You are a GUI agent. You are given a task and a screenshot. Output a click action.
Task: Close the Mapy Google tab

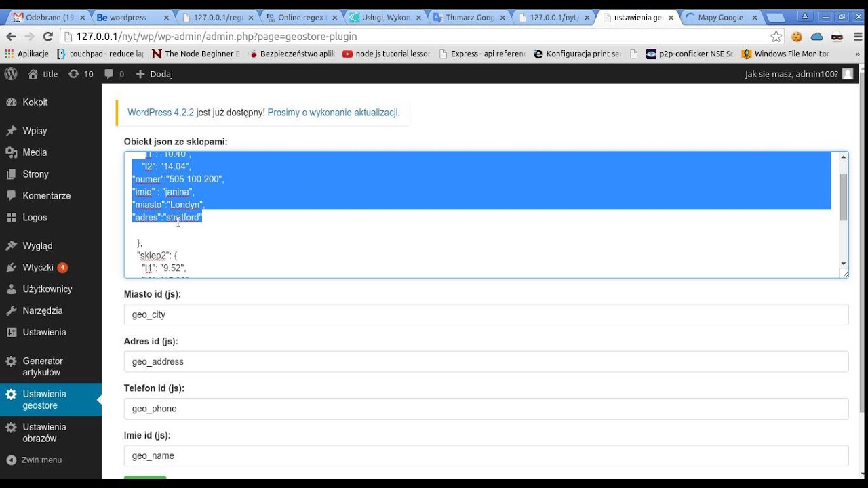coord(755,18)
